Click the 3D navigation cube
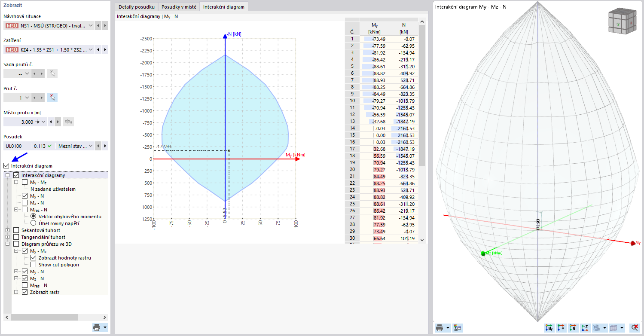This screenshot has height=336, width=644. click(x=621, y=21)
